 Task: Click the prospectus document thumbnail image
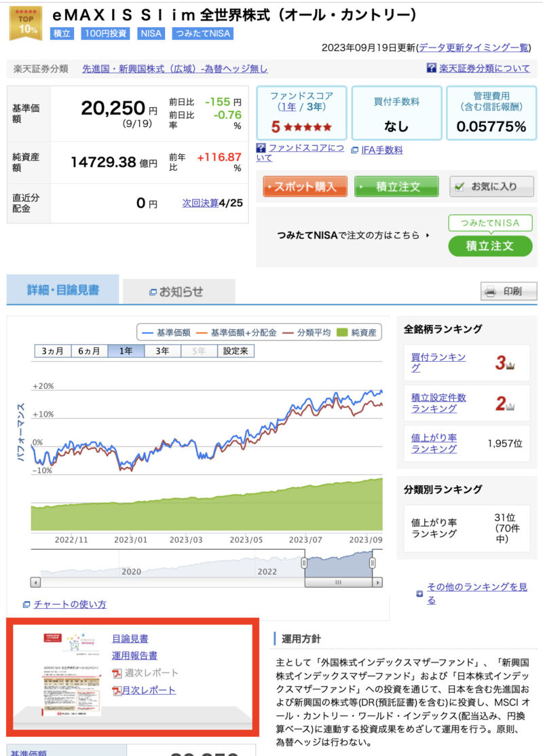click(x=73, y=674)
